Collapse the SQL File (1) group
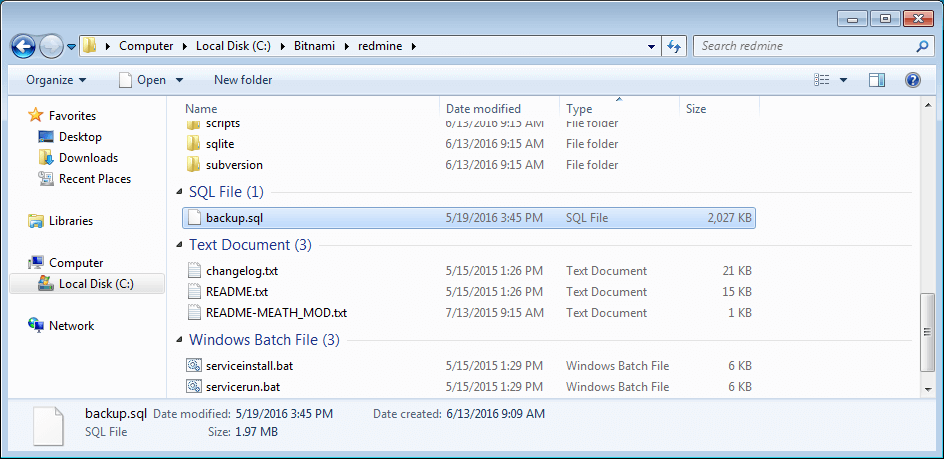The width and height of the screenshot is (944, 459). (x=179, y=192)
